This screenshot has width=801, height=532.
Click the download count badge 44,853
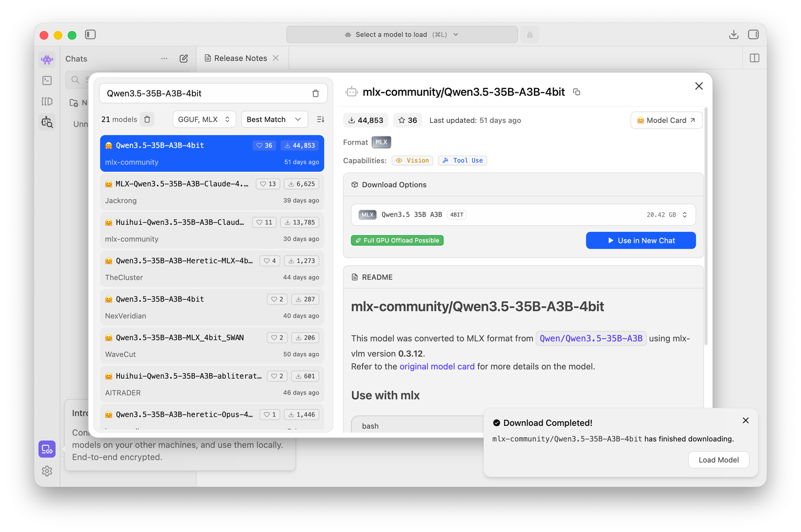tap(366, 120)
